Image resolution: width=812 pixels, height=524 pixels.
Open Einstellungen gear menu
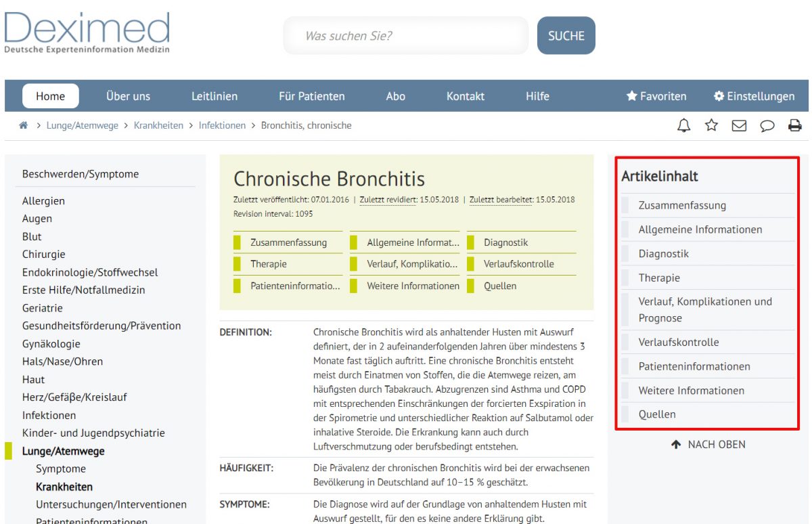pos(754,96)
